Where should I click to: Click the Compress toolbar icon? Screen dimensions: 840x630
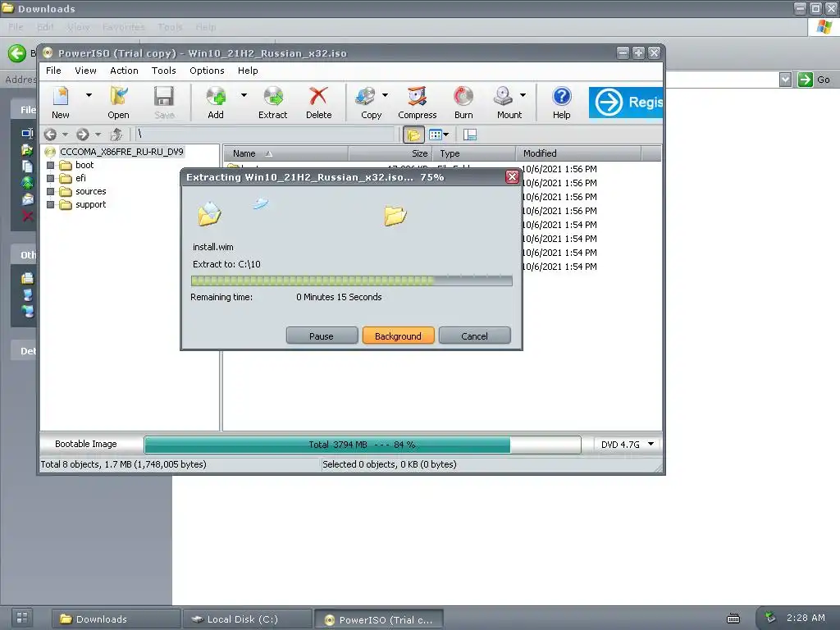tap(418, 103)
